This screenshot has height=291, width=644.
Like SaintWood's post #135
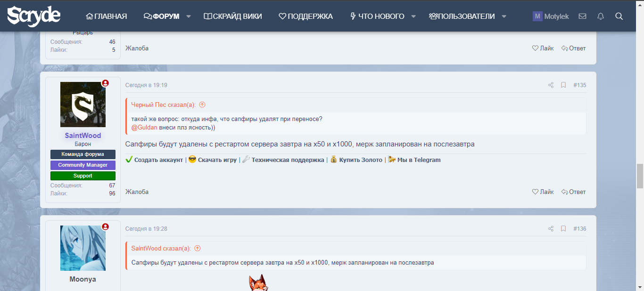click(543, 192)
